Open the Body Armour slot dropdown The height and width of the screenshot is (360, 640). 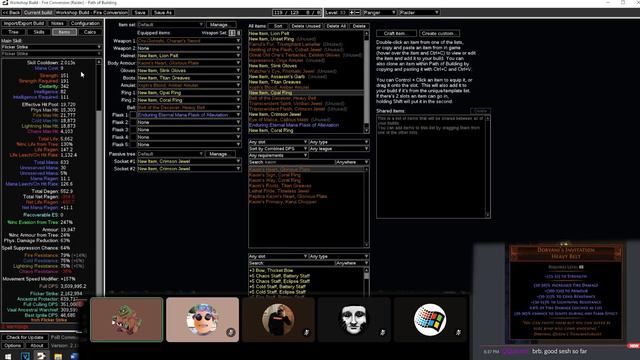click(x=189, y=63)
